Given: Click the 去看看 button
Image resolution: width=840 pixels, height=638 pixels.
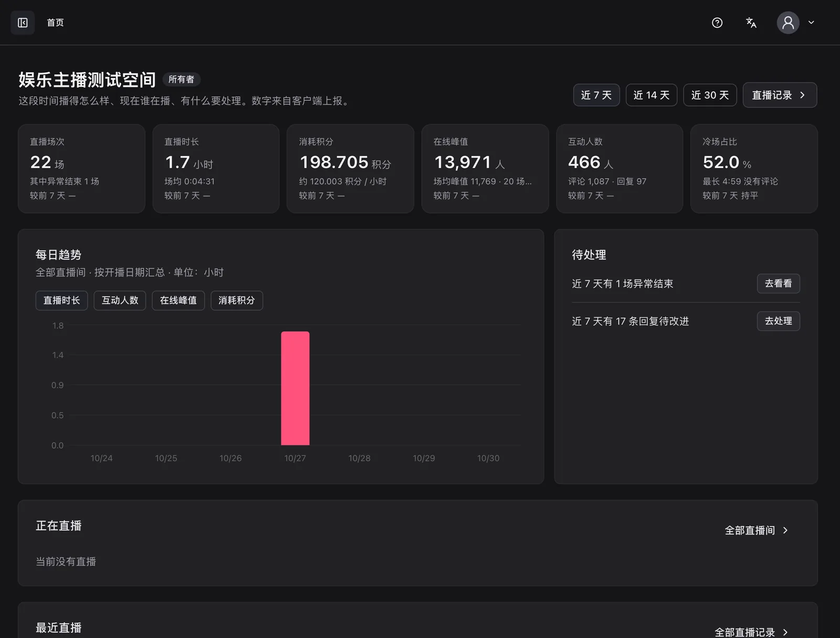Looking at the screenshot, I should pos(778,283).
